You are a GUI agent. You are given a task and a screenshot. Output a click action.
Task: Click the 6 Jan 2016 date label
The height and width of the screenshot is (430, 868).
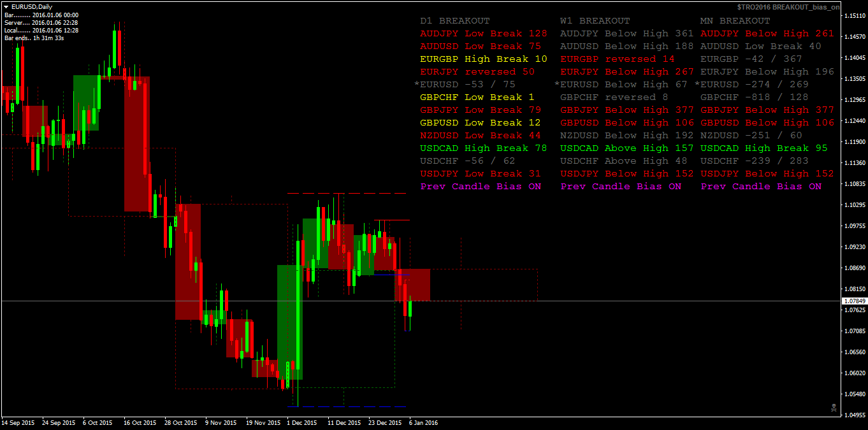(423, 422)
